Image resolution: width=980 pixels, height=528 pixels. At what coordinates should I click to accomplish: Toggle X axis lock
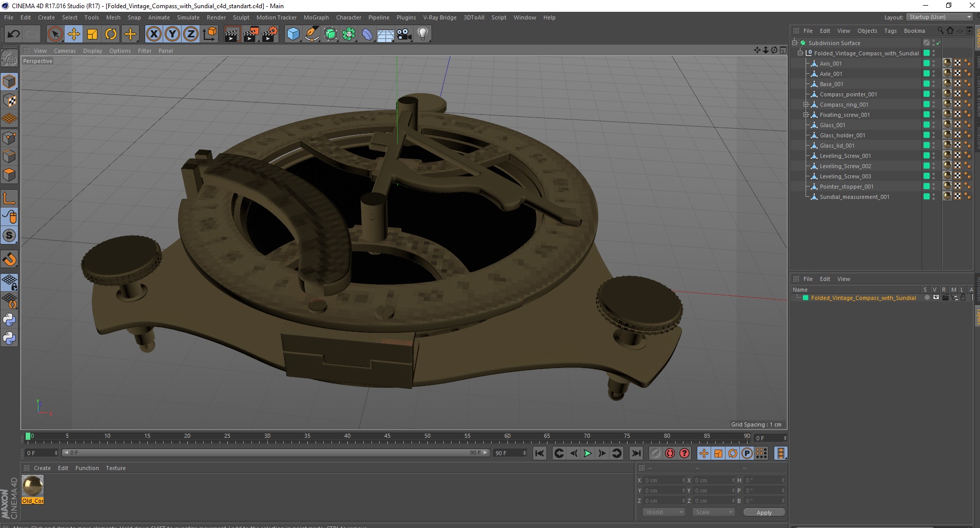point(153,34)
